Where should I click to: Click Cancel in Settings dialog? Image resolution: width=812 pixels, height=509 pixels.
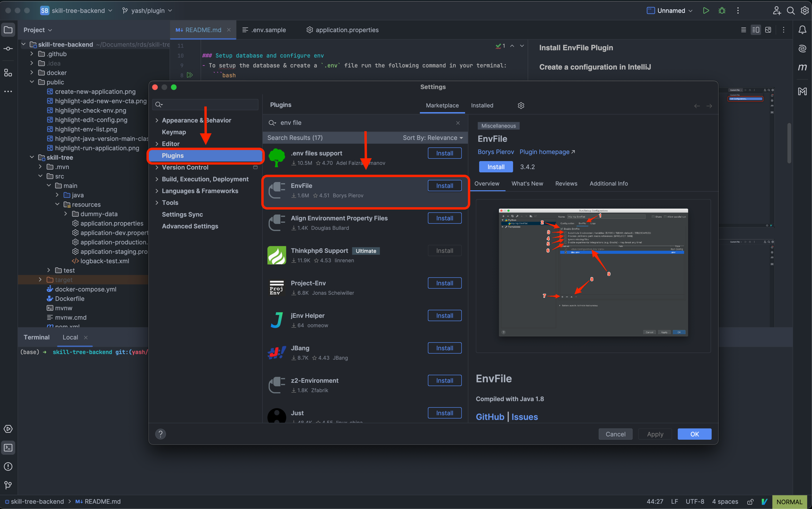click(615, 434)
